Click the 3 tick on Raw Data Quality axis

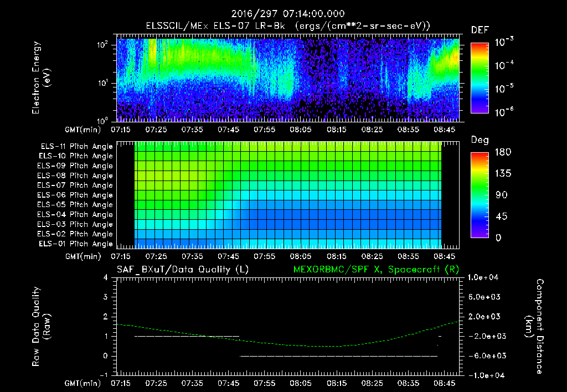(106, 297)
